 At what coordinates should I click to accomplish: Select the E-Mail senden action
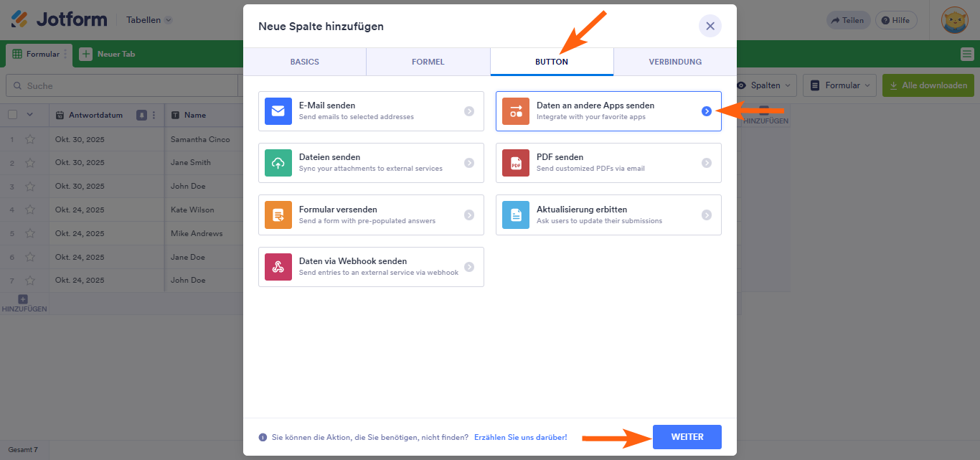(x=370, y=111)
